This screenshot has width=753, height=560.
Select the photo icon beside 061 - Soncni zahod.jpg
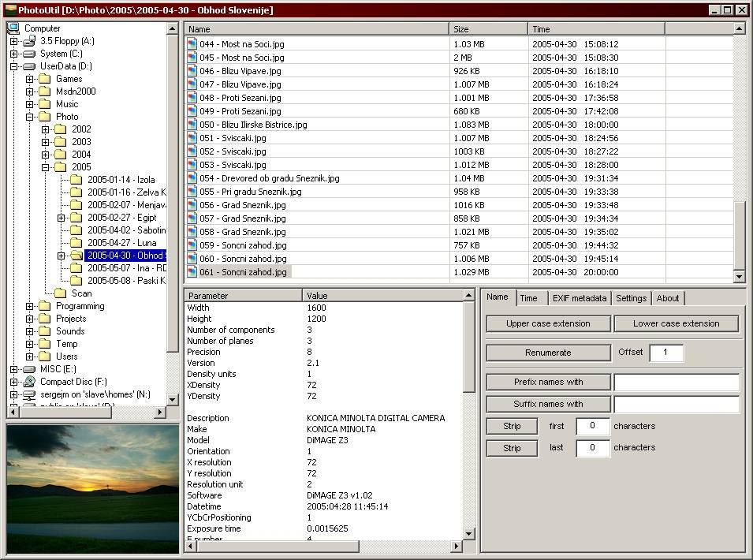click(192, 272)
